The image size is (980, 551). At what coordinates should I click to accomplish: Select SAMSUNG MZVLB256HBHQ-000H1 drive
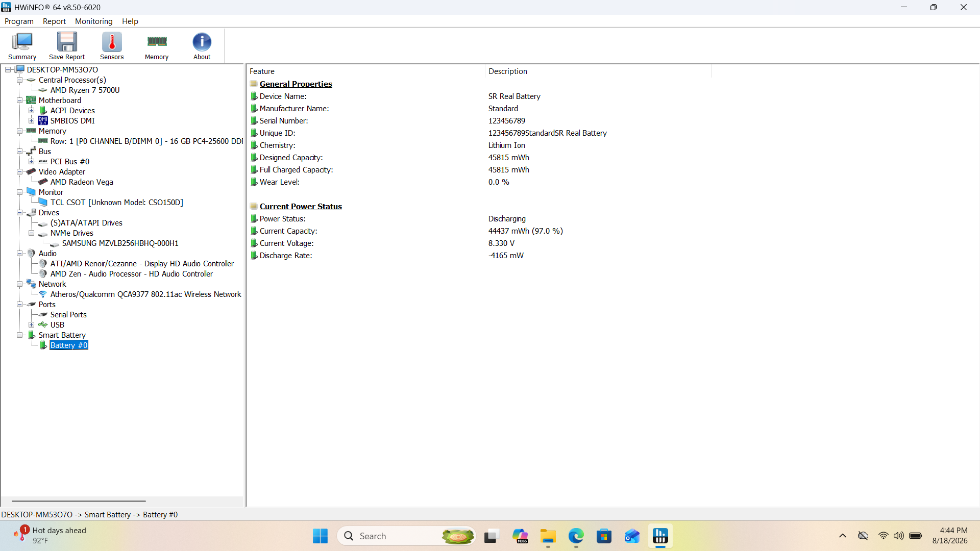click(x=120, y=243)
